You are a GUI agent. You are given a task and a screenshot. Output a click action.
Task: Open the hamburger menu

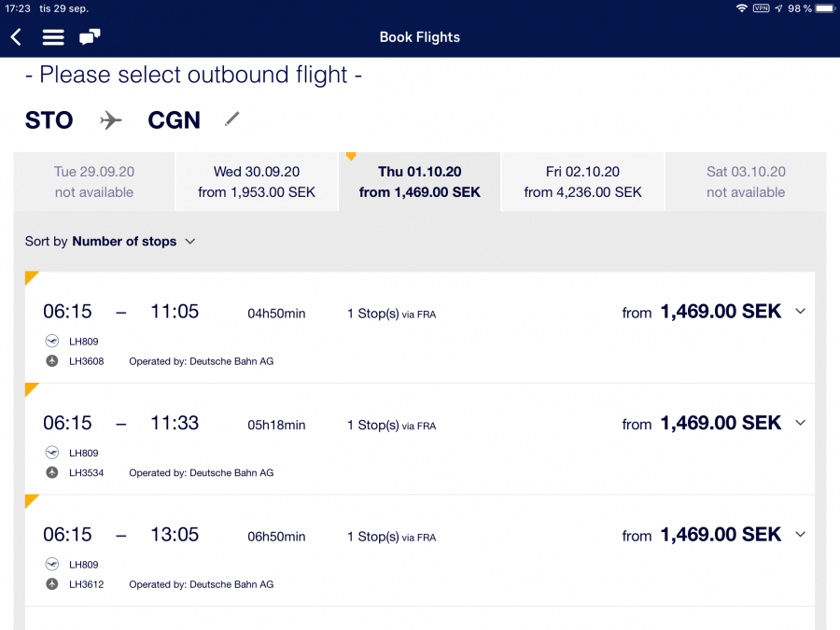tap(53, 37)
